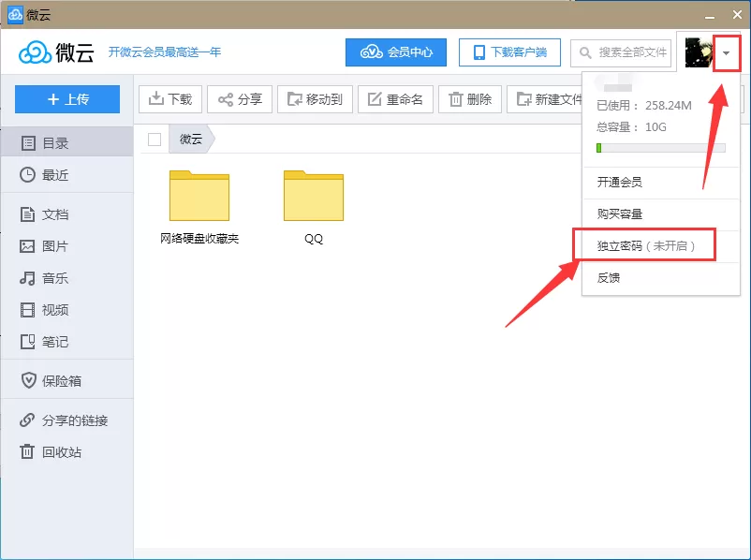Open 分享的链接 shared links
The width and height of the screenshot is (751, 560).
click(66, 420)
